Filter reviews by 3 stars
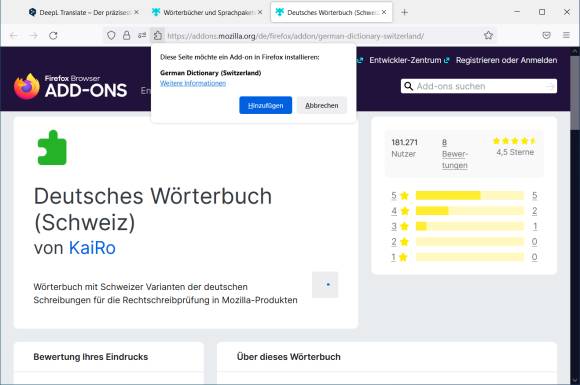 pos(400,226)
